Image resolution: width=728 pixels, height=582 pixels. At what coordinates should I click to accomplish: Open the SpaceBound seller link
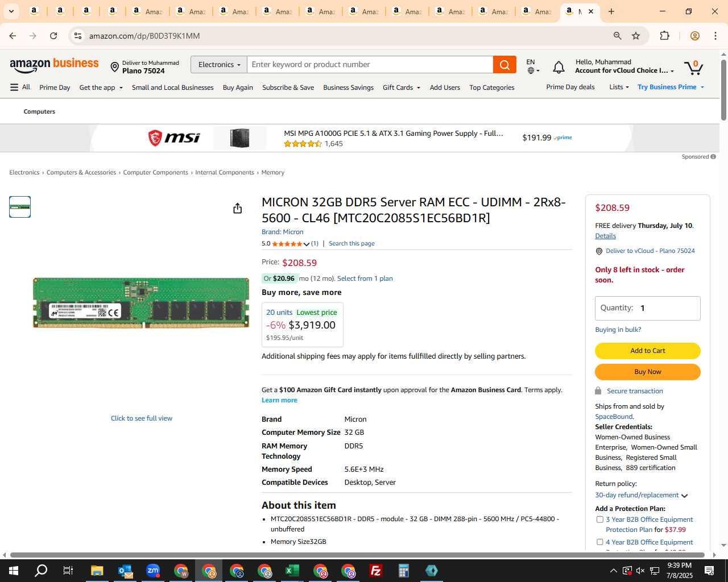click(614, 417)
